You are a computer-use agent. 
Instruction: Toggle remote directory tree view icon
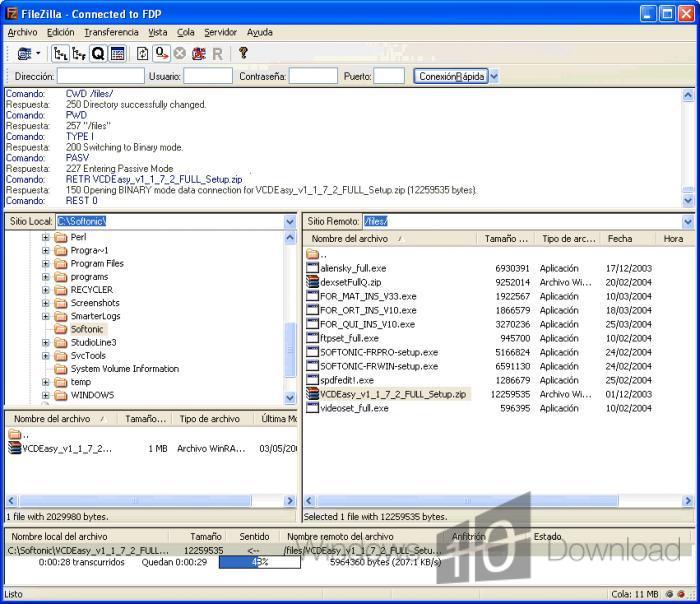point(79,54)
